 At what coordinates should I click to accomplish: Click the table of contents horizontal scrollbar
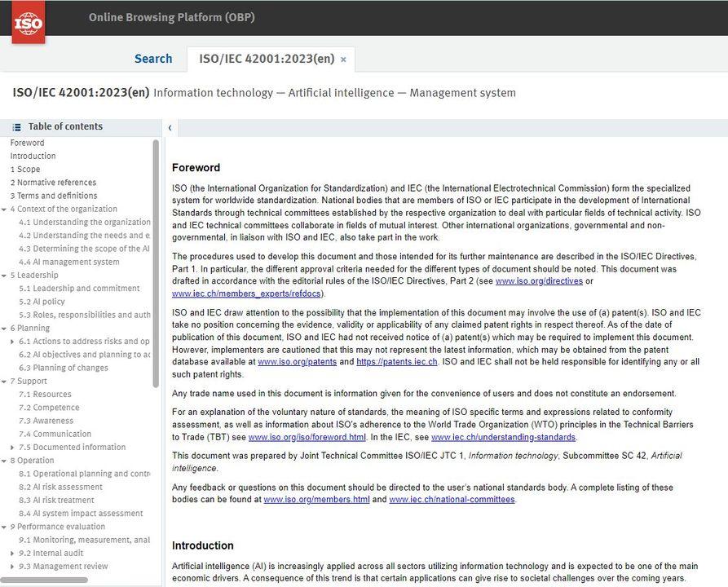coord(44,580)
